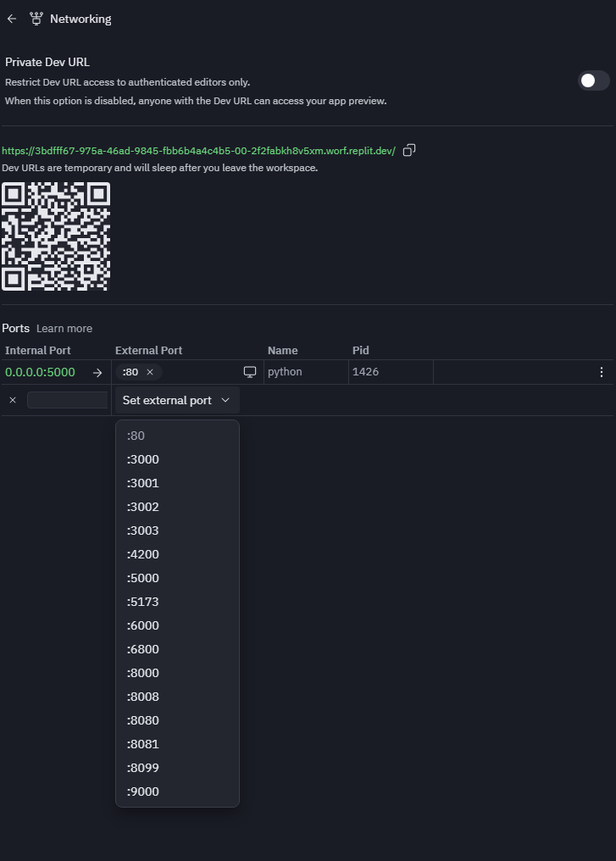The width and height of the screenshot is (616, 861).
Task: Click the monitor icon in port row
Action: 250,372
